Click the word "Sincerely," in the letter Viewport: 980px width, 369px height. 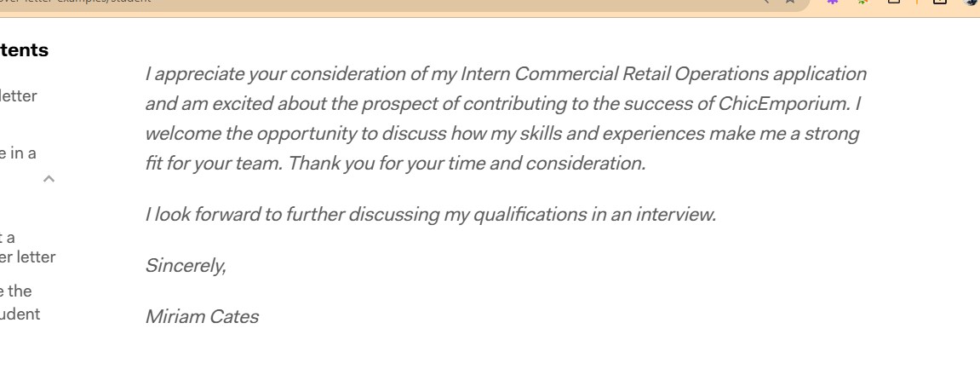tap(186, 266)
